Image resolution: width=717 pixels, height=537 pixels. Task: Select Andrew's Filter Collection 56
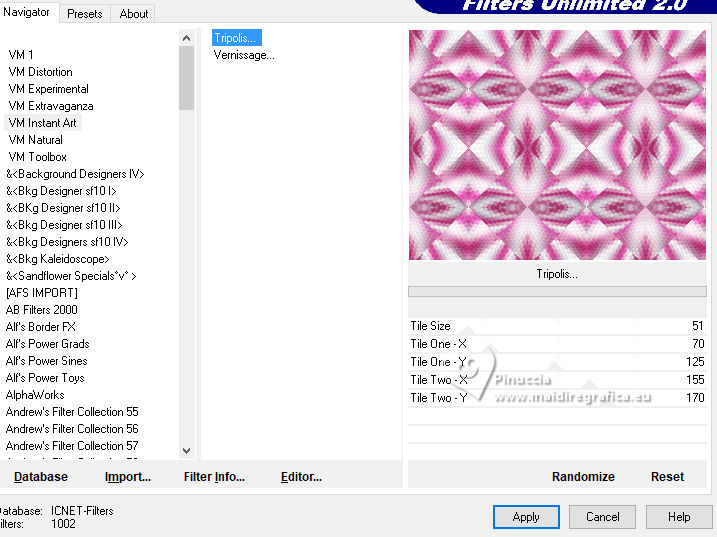[72, 429]
